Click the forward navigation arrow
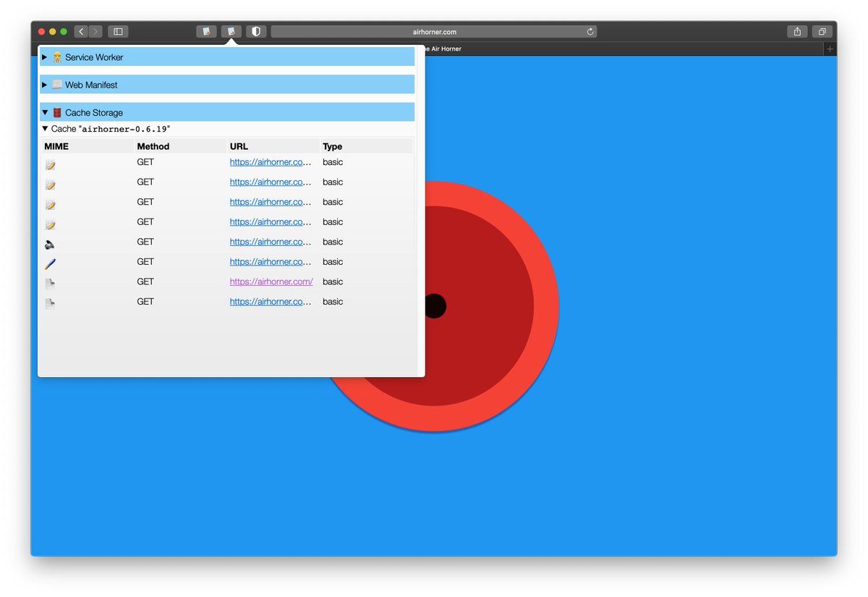The height and width of the screenshot is (597, 868). (95, 32)
